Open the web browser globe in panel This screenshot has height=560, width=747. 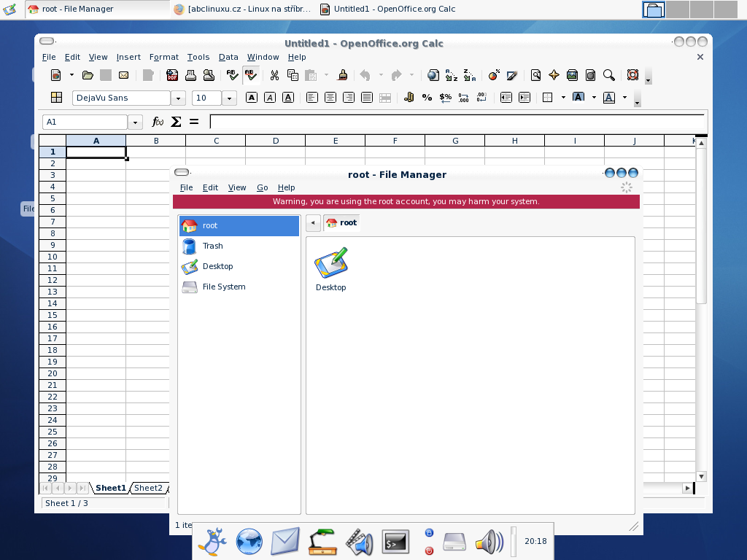pos(249,542)
